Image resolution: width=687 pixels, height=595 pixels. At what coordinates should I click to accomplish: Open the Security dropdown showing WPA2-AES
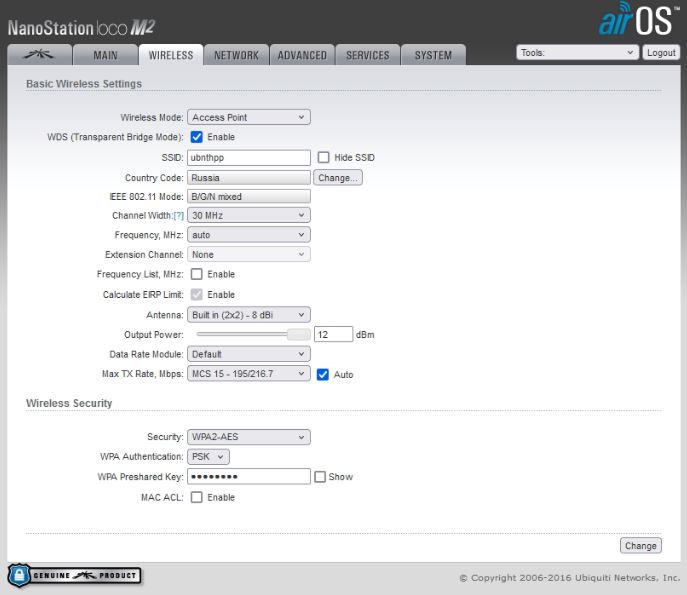click(x=249, y=437)
